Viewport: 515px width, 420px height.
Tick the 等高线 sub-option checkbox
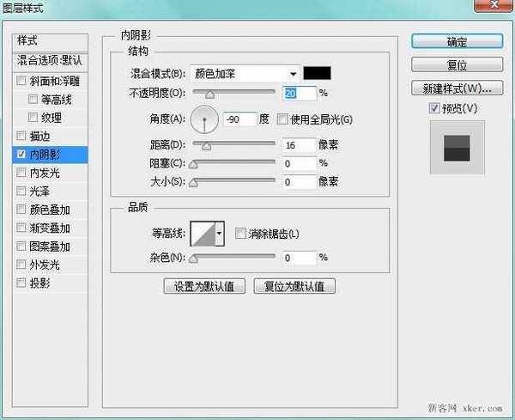point(33,100)
